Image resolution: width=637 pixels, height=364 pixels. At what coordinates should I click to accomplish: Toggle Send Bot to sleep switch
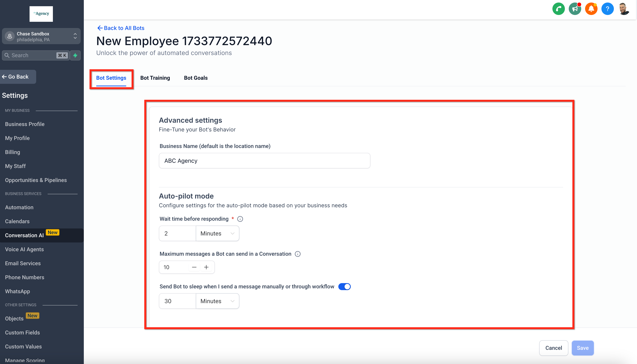(x=344, y=286)
